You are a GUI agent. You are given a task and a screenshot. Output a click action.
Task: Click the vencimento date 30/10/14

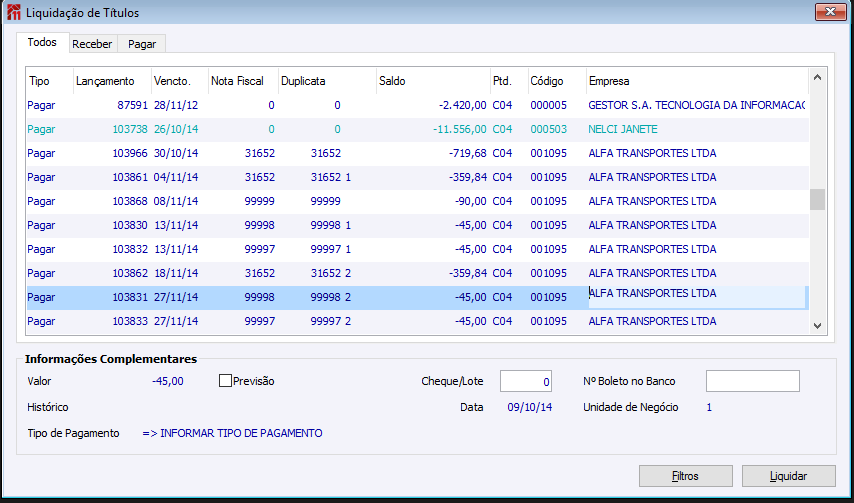[176, 154]
